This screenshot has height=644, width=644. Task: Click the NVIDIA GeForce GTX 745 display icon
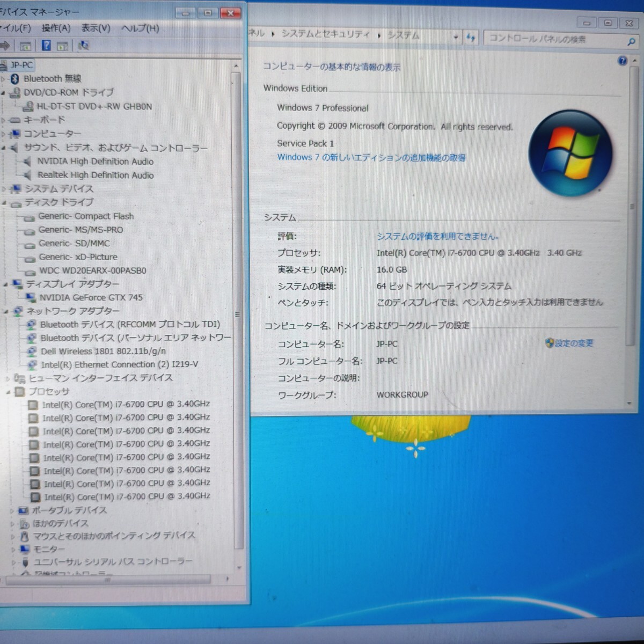point(31,297)
